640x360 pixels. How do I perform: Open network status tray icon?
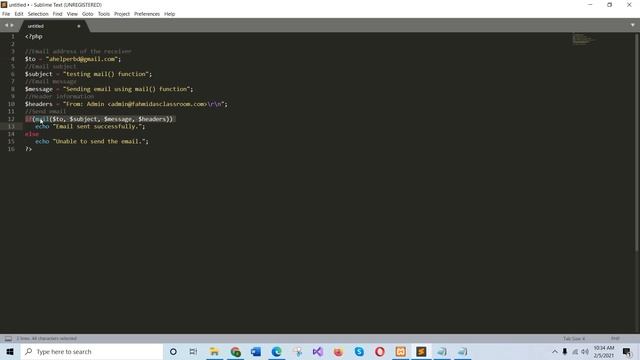pyautogui.click(x=575, y=351)
